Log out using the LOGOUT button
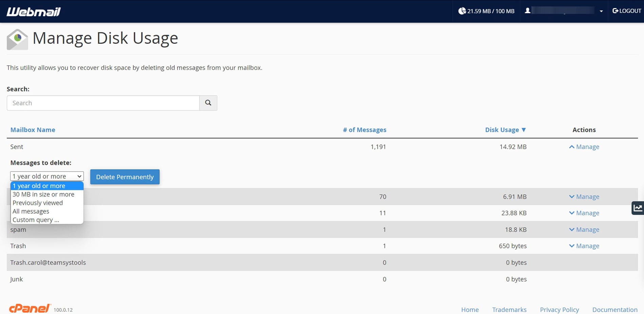This screenshot has width=644, height=314. (627, 11)
